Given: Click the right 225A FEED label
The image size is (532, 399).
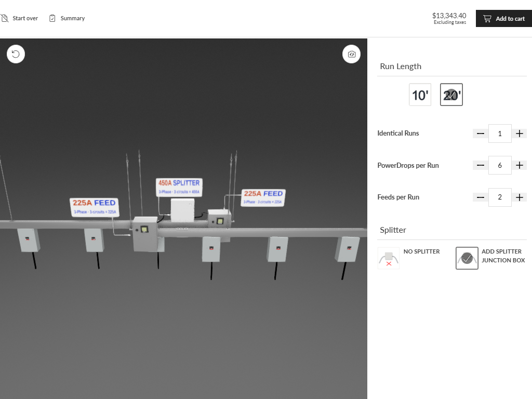Looking at the screenshot, I should point(263,197).
